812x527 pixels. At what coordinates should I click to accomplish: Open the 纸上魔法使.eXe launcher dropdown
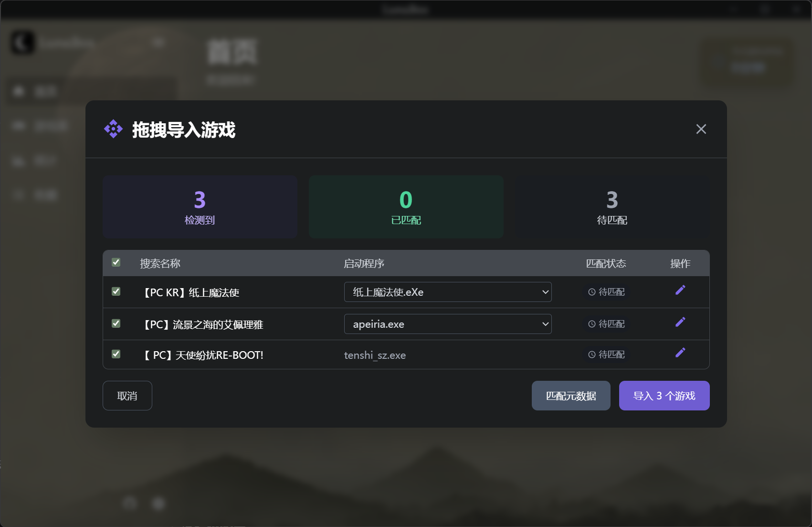pos(447,292)
